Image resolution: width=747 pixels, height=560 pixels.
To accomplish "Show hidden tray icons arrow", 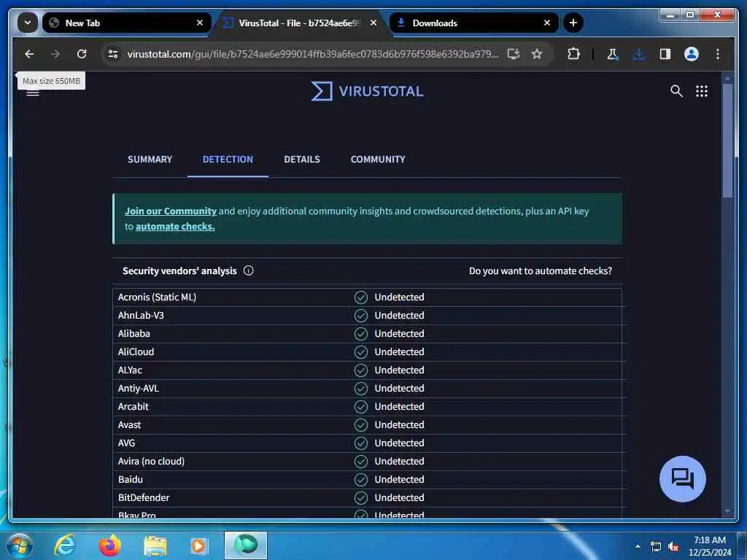I will click(x=638, y=546).
